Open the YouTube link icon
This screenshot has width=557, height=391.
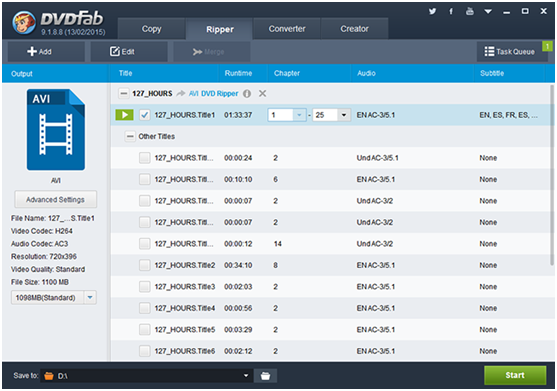click(x=470, y=11)
